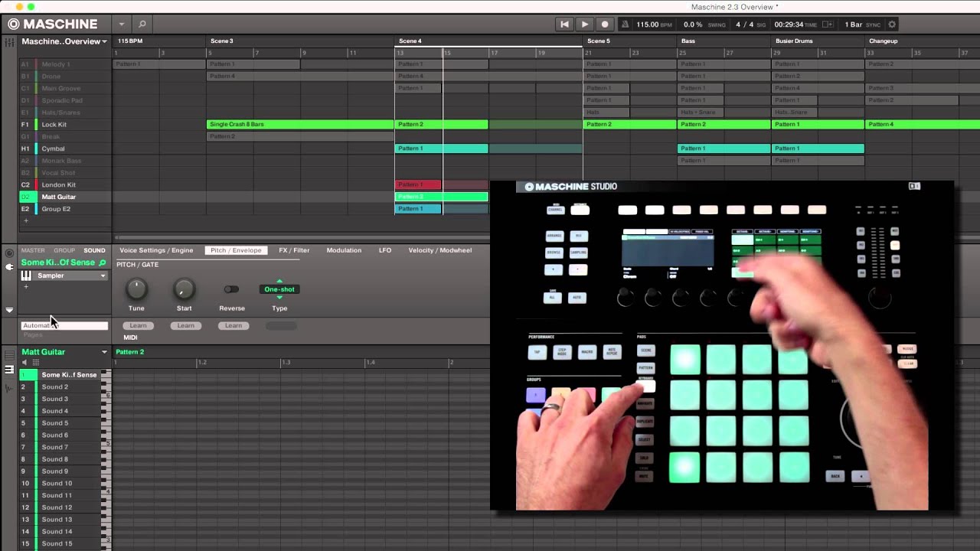Open the LFO page
This screenshot has height=551, width=980.
point(385,250)
